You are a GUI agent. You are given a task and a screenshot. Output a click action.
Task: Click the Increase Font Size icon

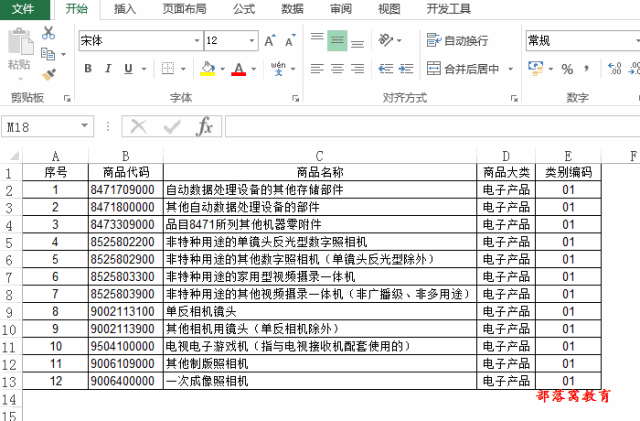click(x=270, y=40)
